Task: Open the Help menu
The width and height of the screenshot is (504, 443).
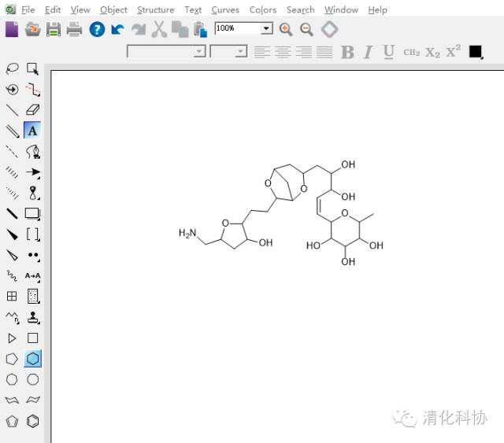Action: click(x=377, y=10)
